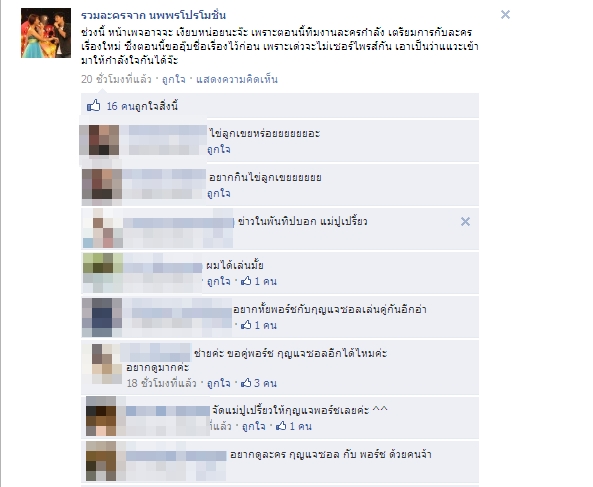Open 16 คนถูกใจสิ่งนี้ likers list
The image size is (593, 487).
coord(142,106)
